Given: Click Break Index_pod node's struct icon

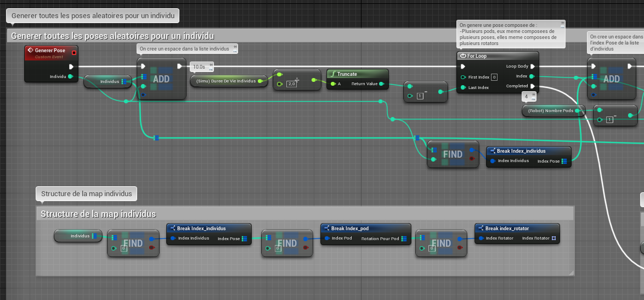Looking at the screenshot, I should click(x=326, y=229).
